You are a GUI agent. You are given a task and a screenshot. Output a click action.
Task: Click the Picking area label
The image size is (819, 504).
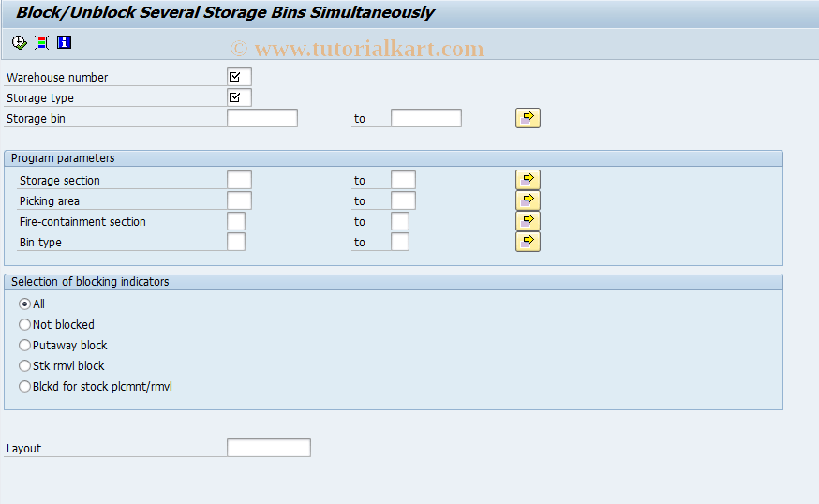click(49, 201)
